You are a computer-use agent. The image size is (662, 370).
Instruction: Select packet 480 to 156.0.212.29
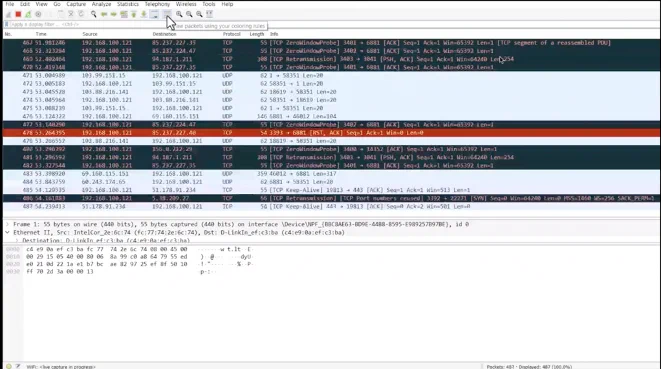point(331,149)
